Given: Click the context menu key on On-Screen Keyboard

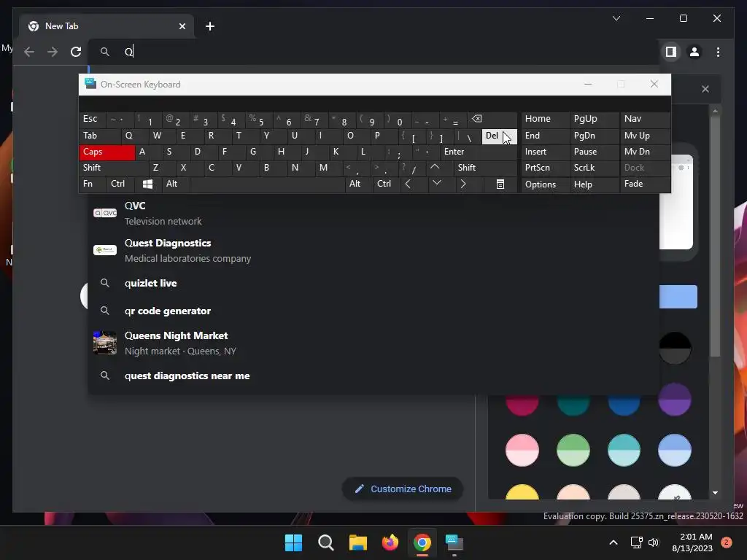Looking at the screenshot, I should click(500, 184).
